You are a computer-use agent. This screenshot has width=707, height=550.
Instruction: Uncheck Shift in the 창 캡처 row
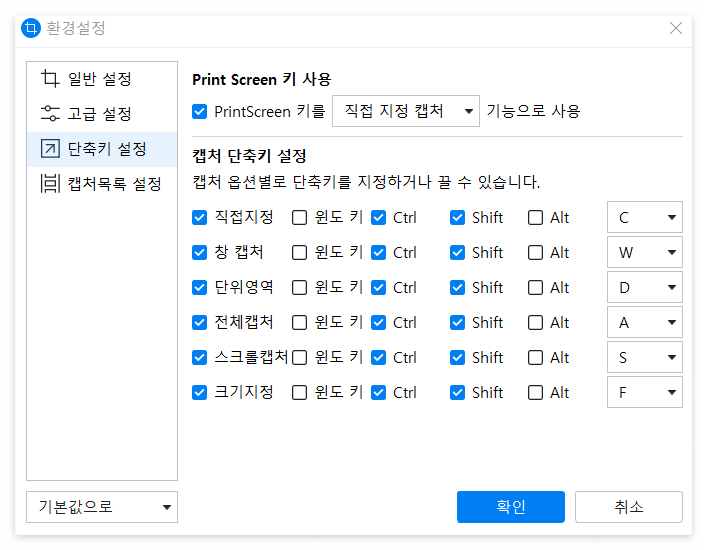457,252
